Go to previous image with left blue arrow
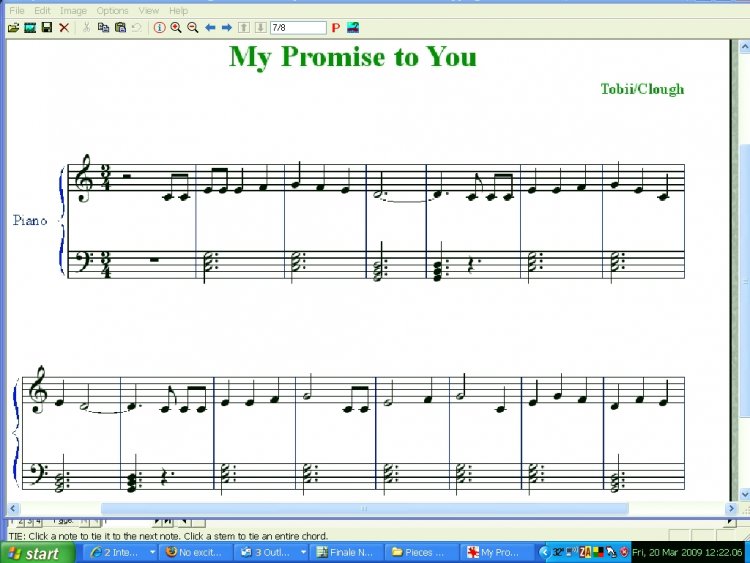750x563 pixels. (210, 28)
